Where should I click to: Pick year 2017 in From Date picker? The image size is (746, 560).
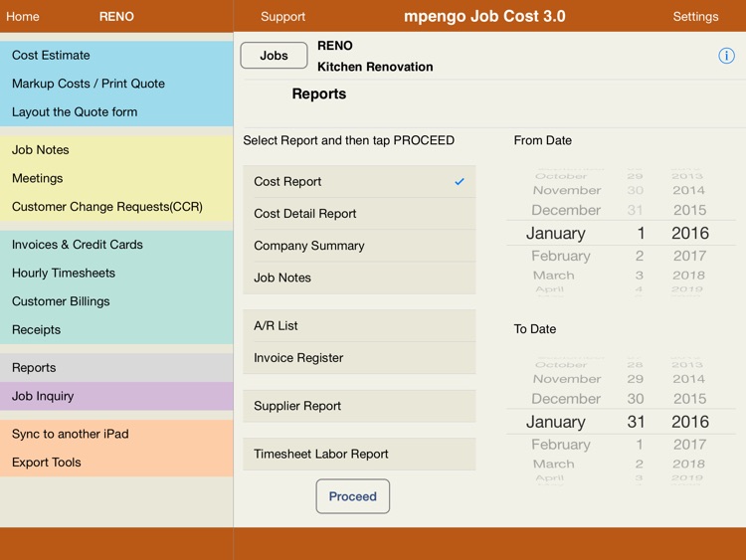point(689,256)
